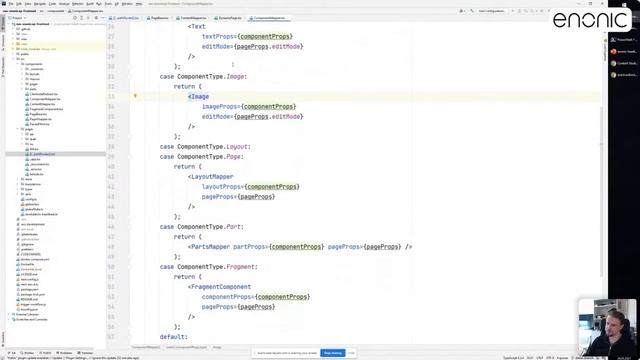
Task: Expand the public folder arrow
Action: point(13,54)
